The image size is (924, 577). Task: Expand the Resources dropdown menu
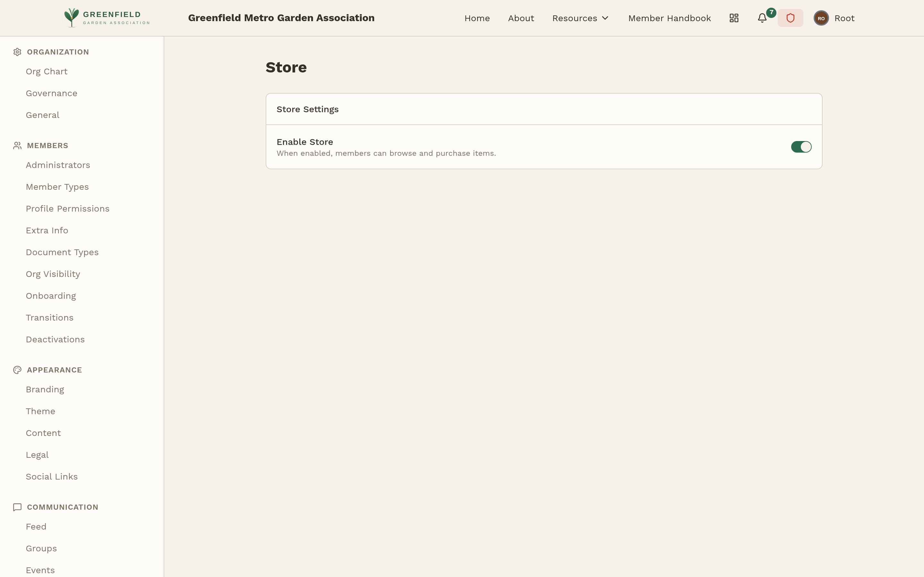click(x=580, y=18)
